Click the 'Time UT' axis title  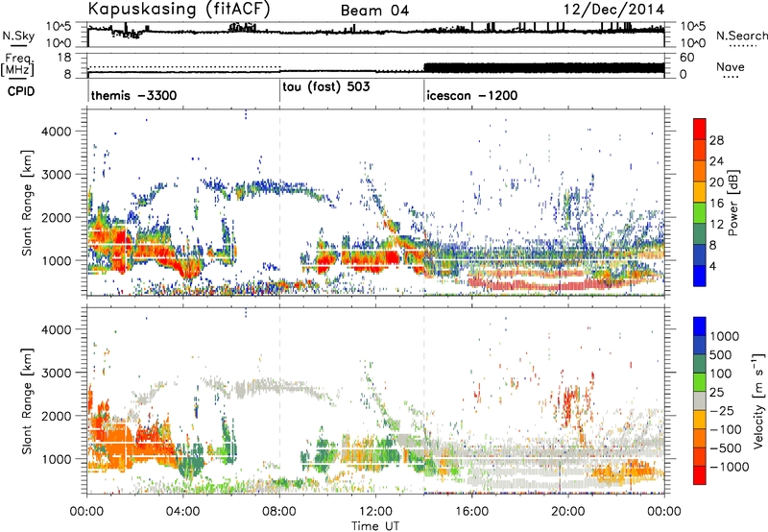pos(375,525)
